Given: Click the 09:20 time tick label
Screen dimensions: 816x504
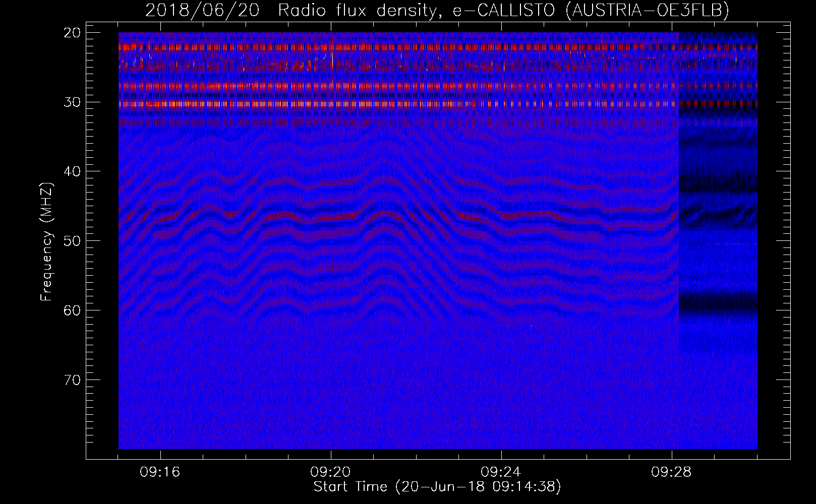Looking at the screenshot, I should pyautogui.click(x=331, y=472).
